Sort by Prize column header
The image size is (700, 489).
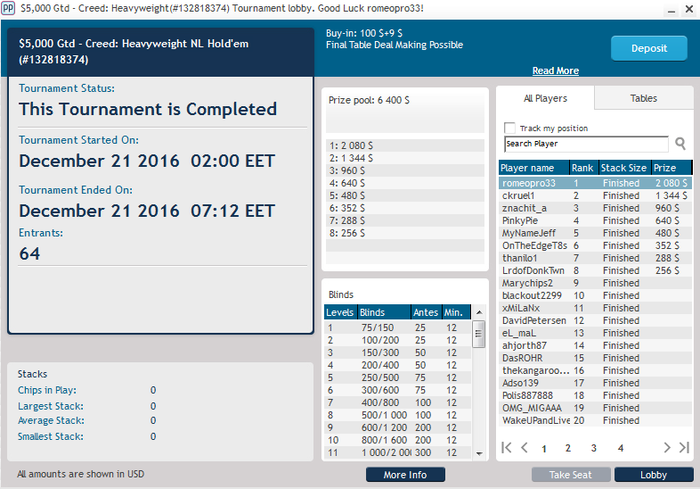tap(671, 168)
